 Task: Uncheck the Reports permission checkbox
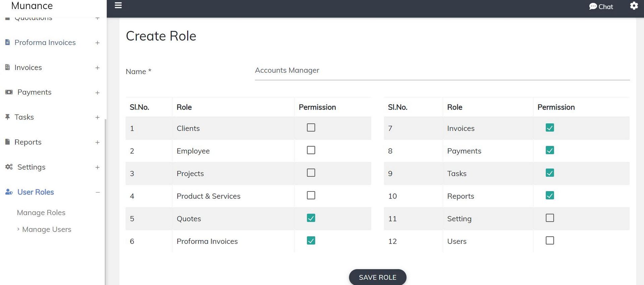(550, 195)
